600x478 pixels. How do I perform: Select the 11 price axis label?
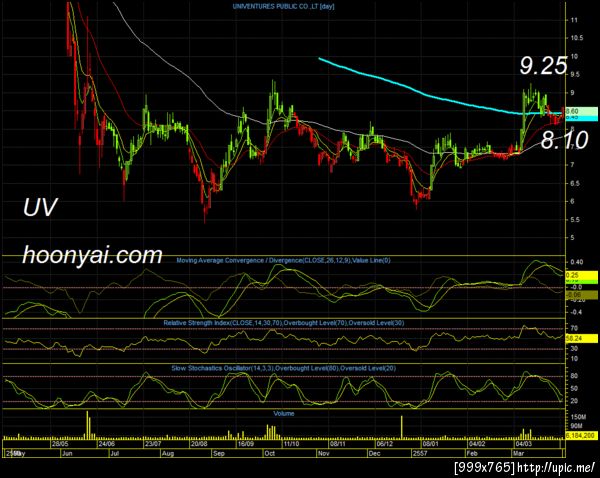(574, 20)
